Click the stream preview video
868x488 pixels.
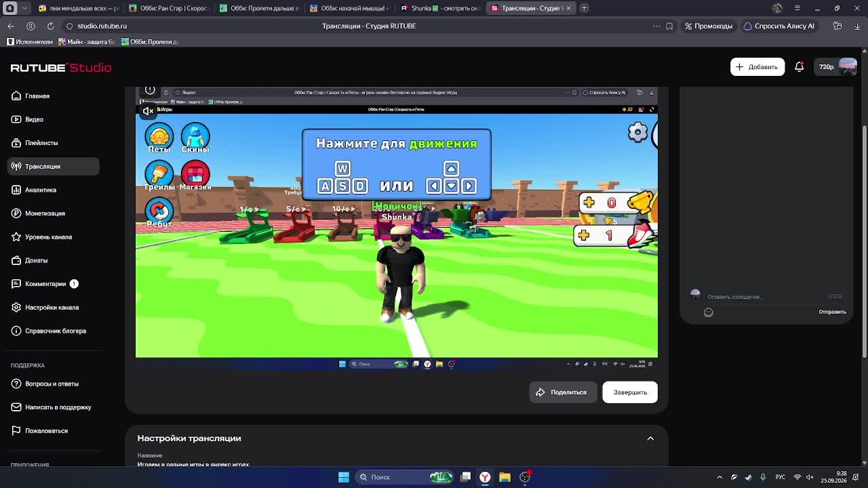tap(397, 229)
